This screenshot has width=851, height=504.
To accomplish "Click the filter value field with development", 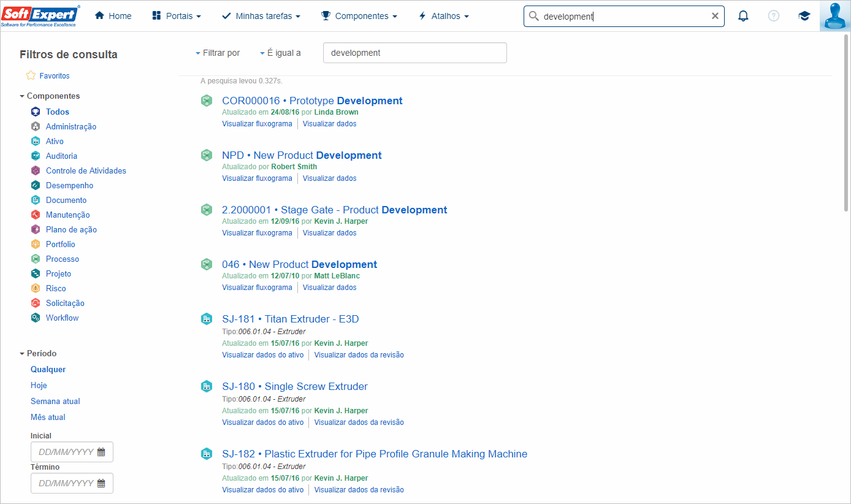I will [x=415, y=53].
